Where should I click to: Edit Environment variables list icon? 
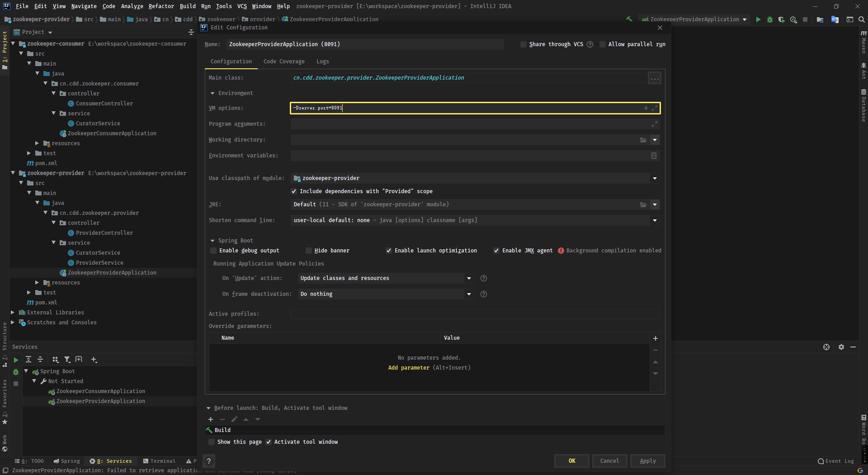pyautogui.click(x=654, y=156)
